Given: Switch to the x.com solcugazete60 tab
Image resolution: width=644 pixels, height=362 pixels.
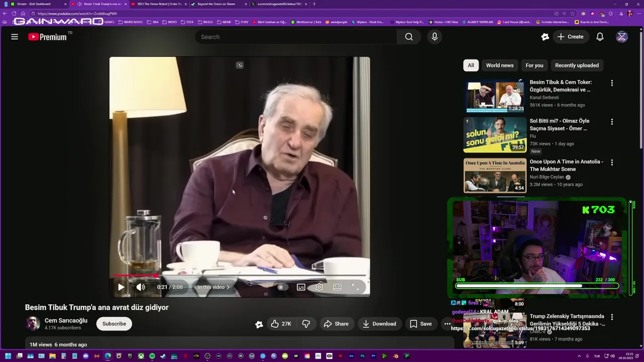Looking at the screenshot, I should coord(280,4).
